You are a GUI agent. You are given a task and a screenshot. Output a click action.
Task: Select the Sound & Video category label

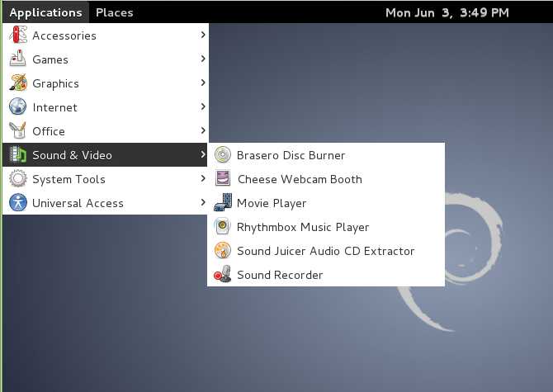(x=72, y=155)
